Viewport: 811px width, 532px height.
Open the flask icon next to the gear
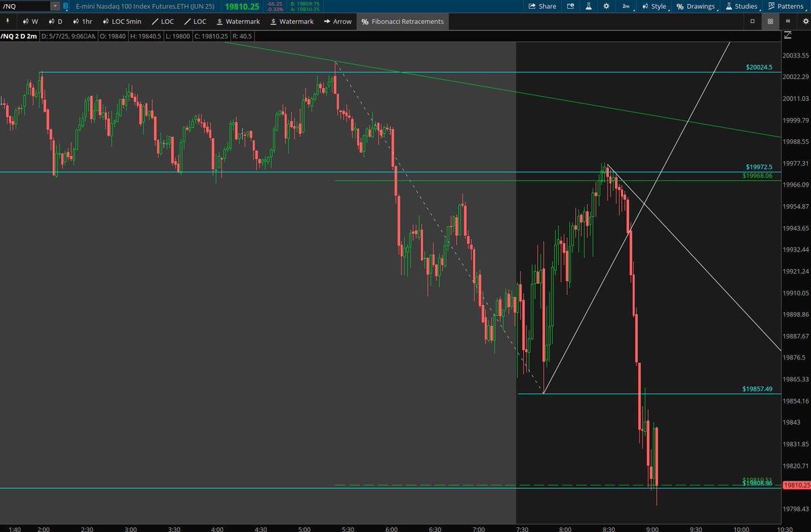pyautogui.click(x=589, y=6)
